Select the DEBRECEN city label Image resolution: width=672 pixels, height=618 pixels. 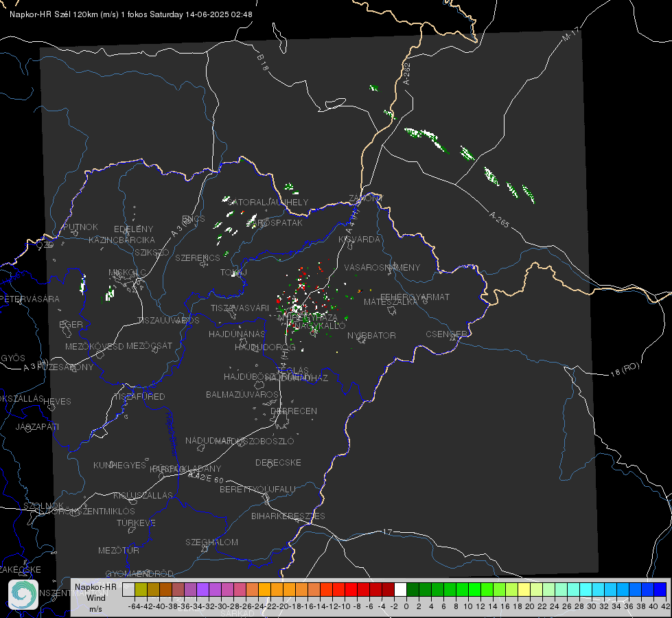[x=294, y=411]
